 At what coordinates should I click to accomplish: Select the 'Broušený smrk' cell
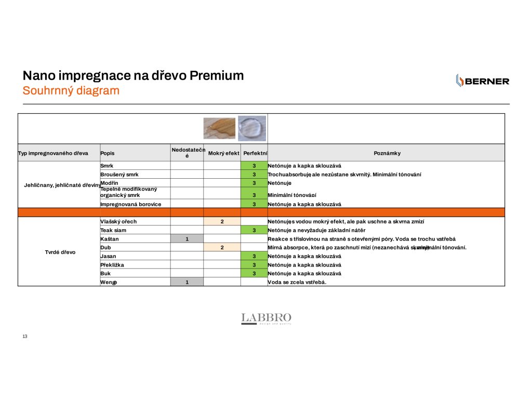[x=136, y=175]
